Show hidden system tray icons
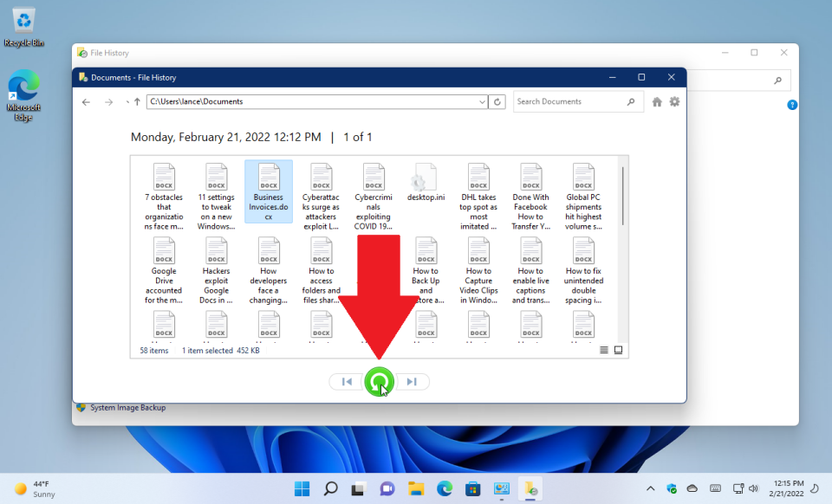 click(x=651, y=488)
